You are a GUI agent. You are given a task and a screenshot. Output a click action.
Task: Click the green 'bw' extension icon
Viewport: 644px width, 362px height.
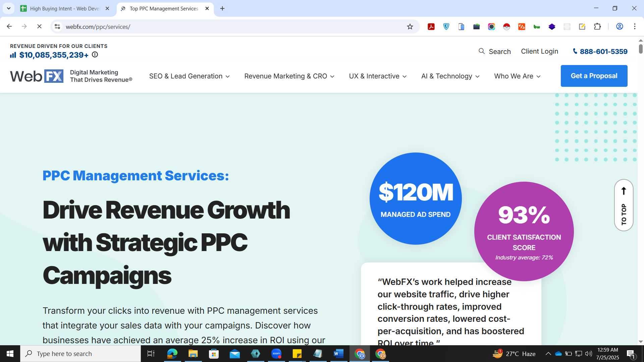[537, 26]
